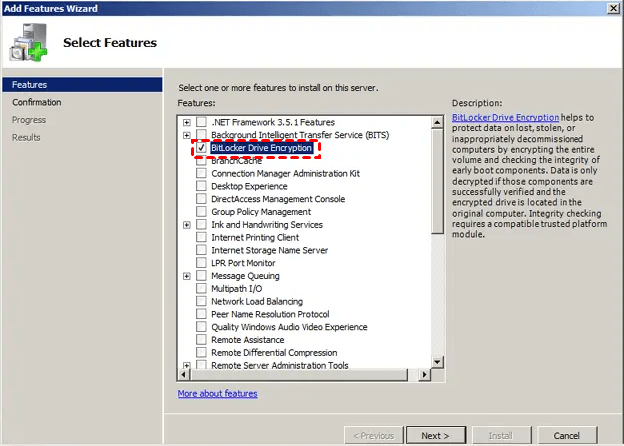Select the Remote Assistance label
Screen dimensions: 624x446
click(x=248, y=340)
